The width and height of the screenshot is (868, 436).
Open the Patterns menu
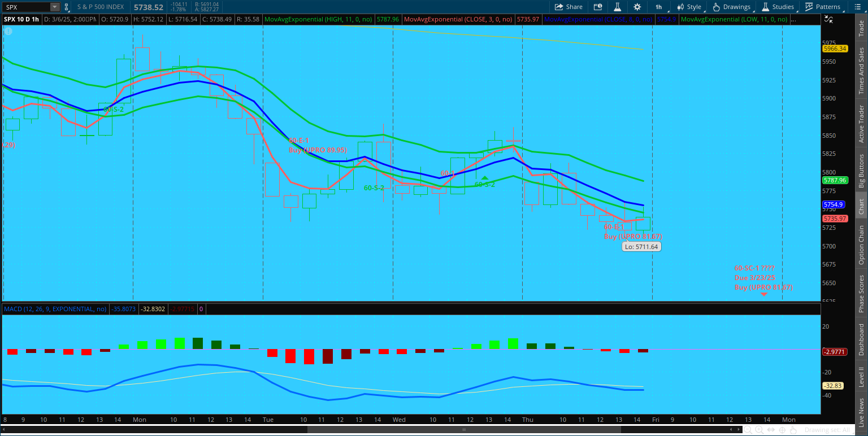pyautogui.click(x=823, y=7)
